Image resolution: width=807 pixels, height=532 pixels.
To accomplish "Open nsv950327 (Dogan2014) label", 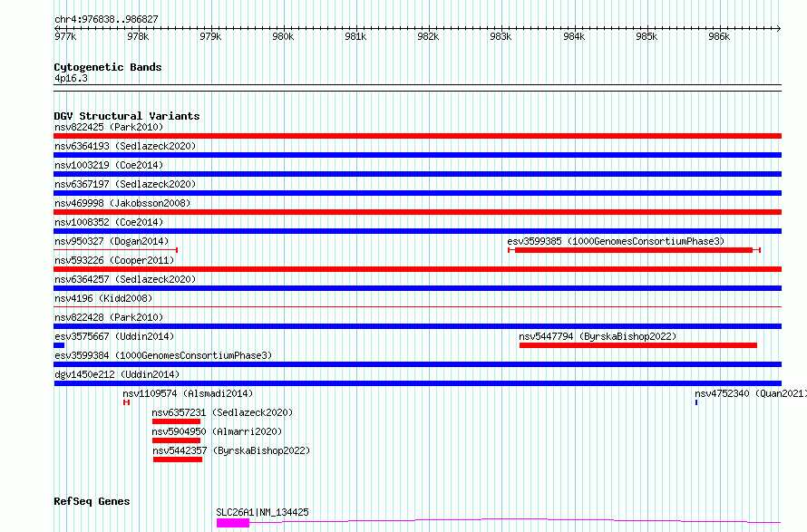I will (112, 241).
